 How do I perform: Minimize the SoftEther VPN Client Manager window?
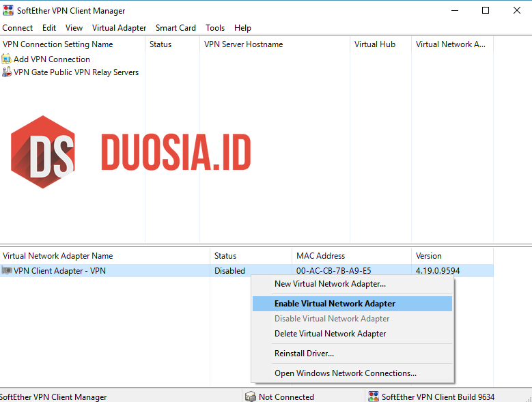click(x=455, y=10)
